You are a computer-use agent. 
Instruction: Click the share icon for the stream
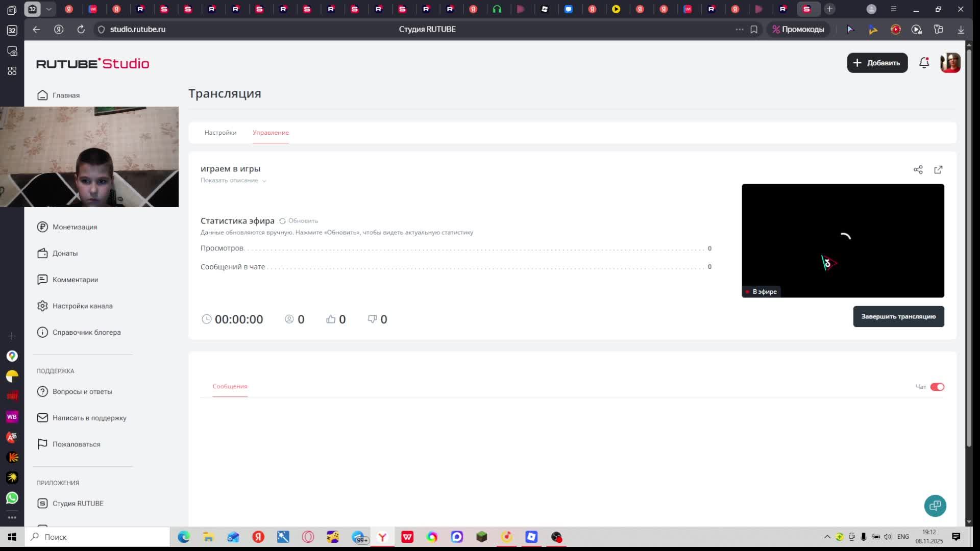pos(918,170)
